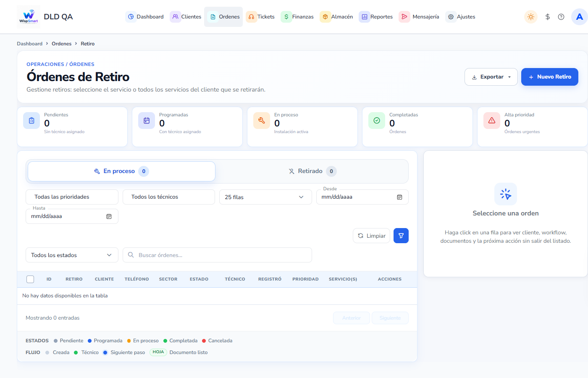This screenshot has width=588, height=378.
Task: Apply filters with the blue funnel button
Action: 401,236
